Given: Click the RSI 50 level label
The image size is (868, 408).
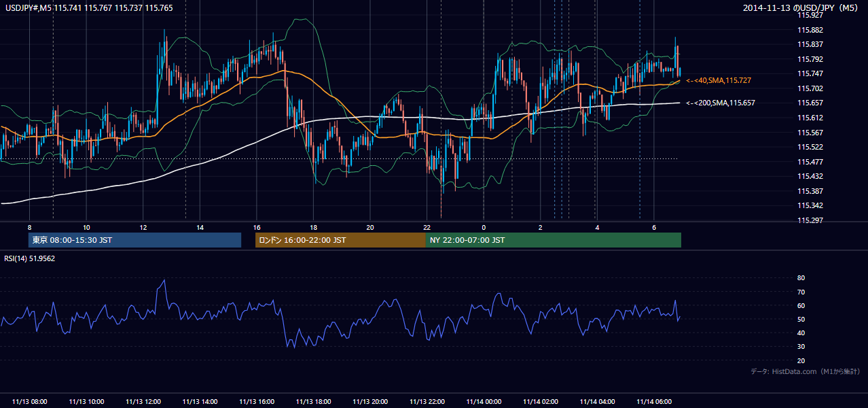Looking at the screenshot, I should pos(801,319).
